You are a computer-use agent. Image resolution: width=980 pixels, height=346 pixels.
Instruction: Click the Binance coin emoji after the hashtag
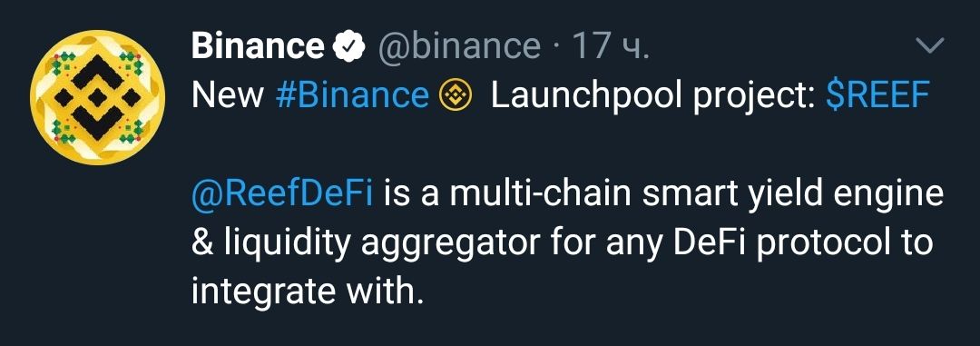[457, 95]
